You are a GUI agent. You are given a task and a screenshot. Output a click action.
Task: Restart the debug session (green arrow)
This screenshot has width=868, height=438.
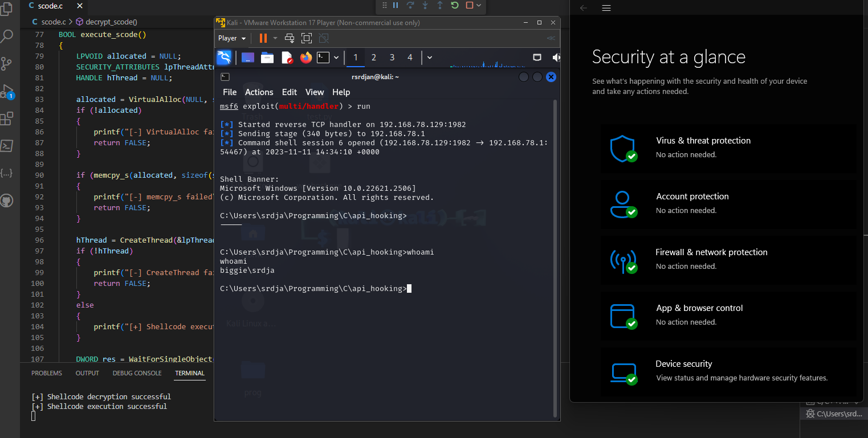click(x=455, y=5)
